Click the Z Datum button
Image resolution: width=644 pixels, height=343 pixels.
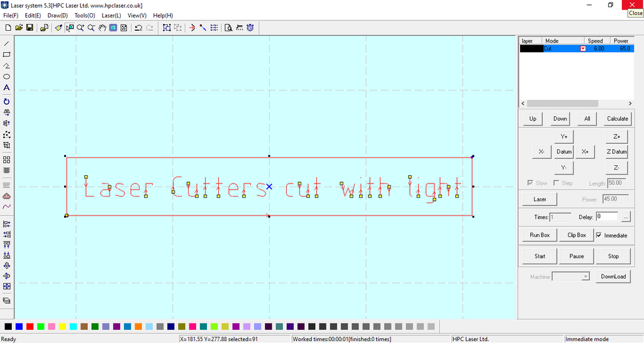[x=616, y=152]
